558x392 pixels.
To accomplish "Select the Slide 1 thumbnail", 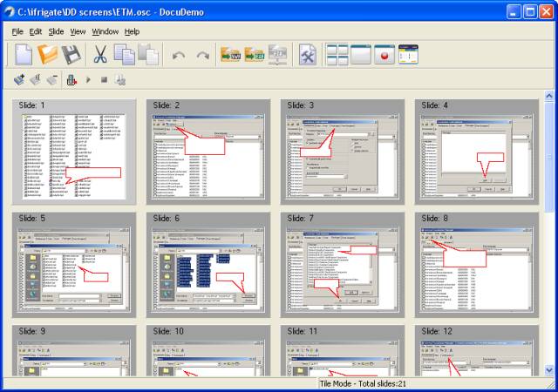I will coord(74,152).
